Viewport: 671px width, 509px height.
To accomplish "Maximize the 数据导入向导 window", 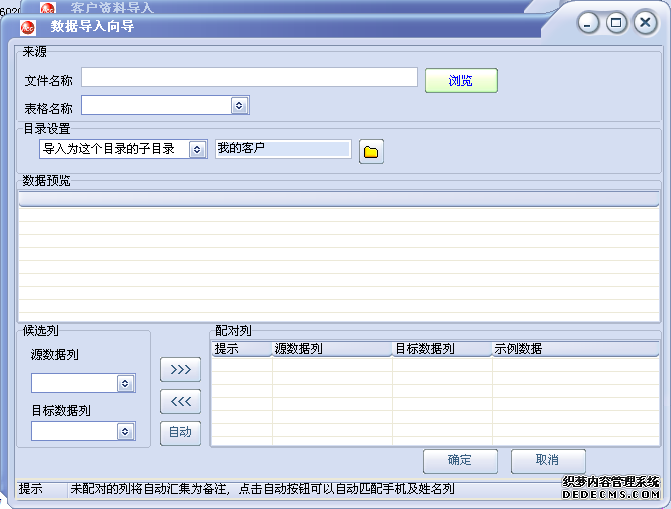I will coord(616,23).
